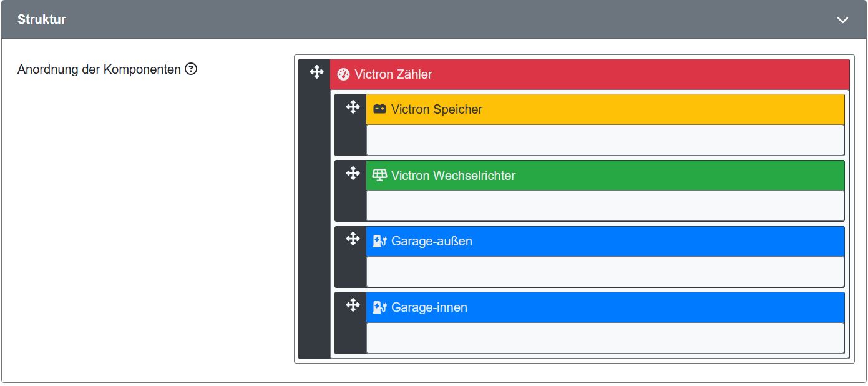The width and height of the screenshot is (868, 386).
Task: Select the Victron Zähler text label
Action: [x=393, y=74]
